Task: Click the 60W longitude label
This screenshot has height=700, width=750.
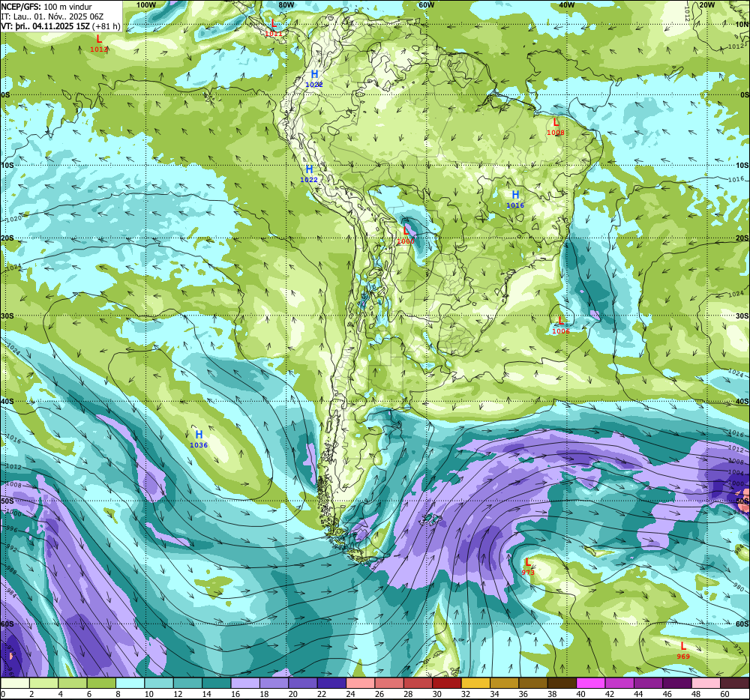Action: [426, 4]
